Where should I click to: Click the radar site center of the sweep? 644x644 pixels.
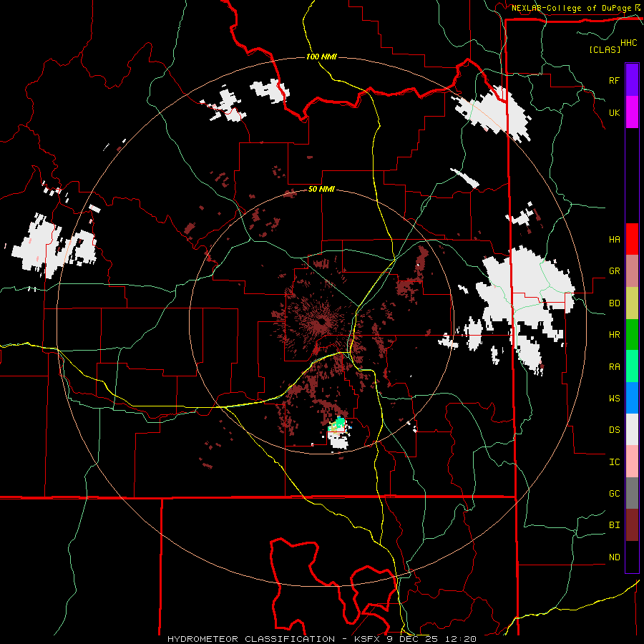pyautogui.click(x=321, y=322)
